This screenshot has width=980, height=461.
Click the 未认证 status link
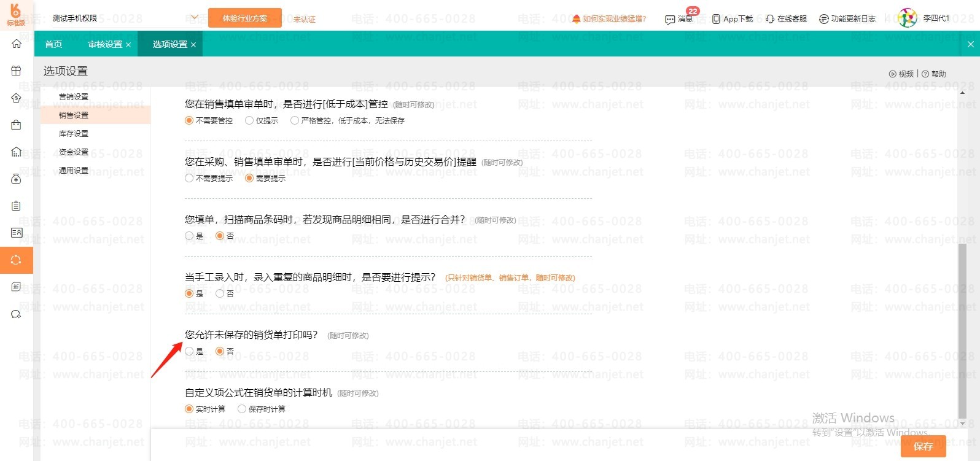pos(304,19)
